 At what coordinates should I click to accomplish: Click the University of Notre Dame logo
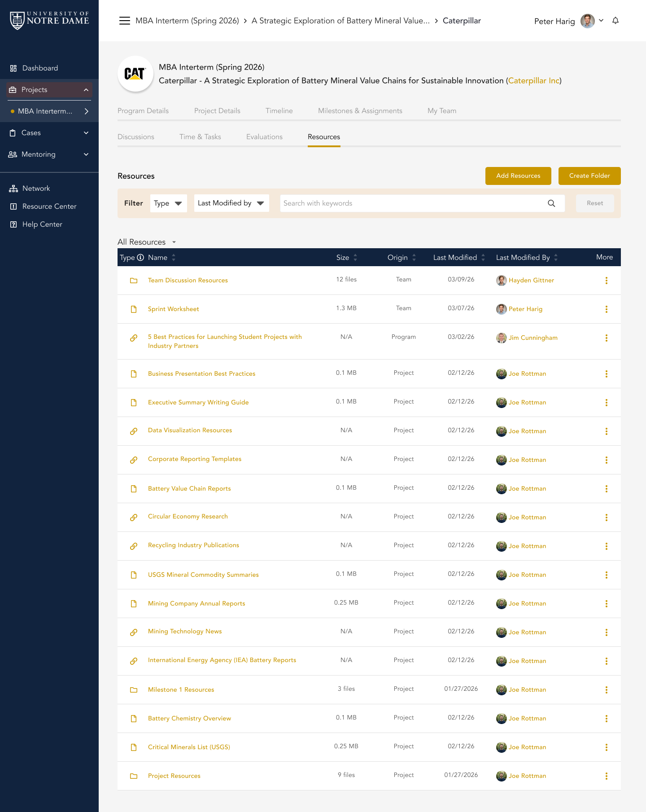49,20
